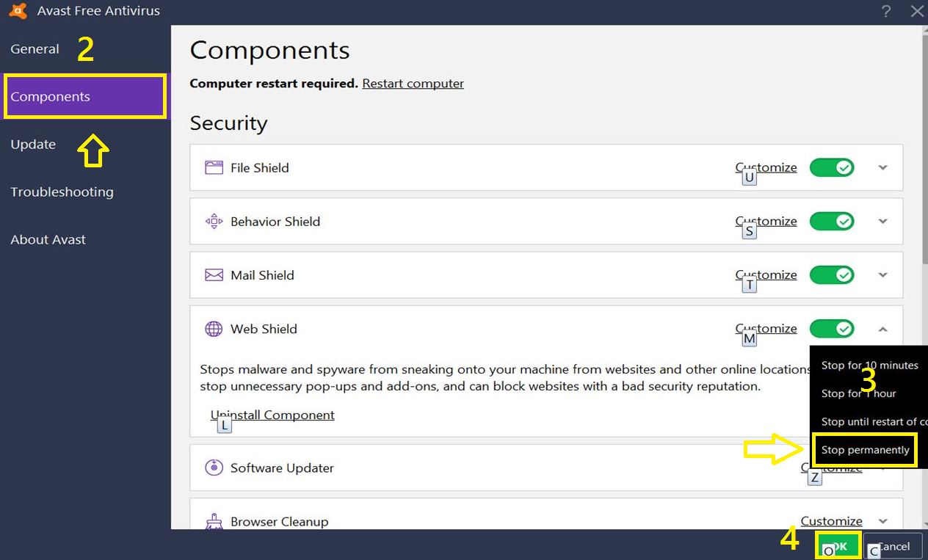Click the Behavior Shield icon
Image resolution: width=928 pixels, height=560 pixels.
(214, 221)
